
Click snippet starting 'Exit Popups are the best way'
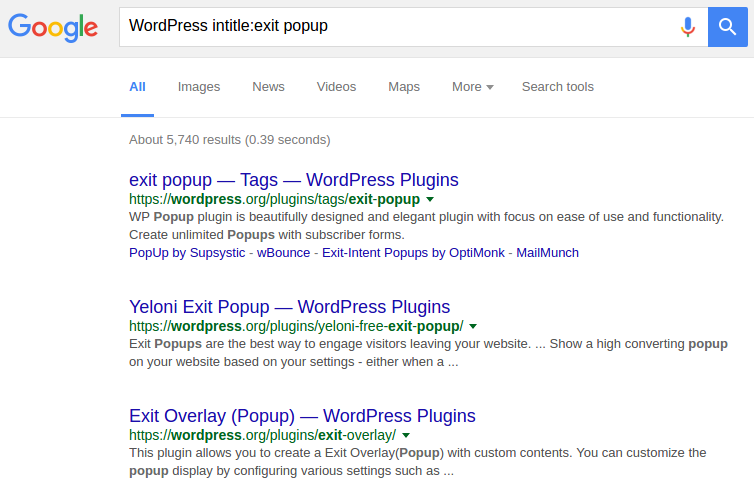[x=428, y=352]
